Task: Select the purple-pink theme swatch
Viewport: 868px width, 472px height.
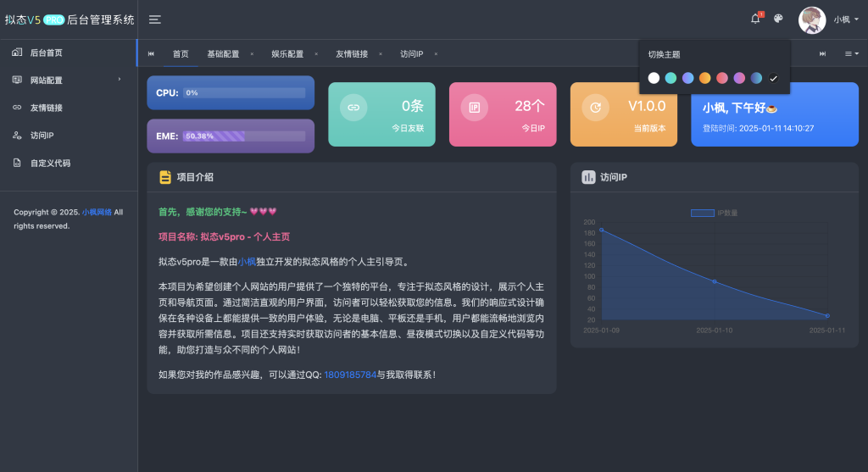Action: (x=739, y=78)
